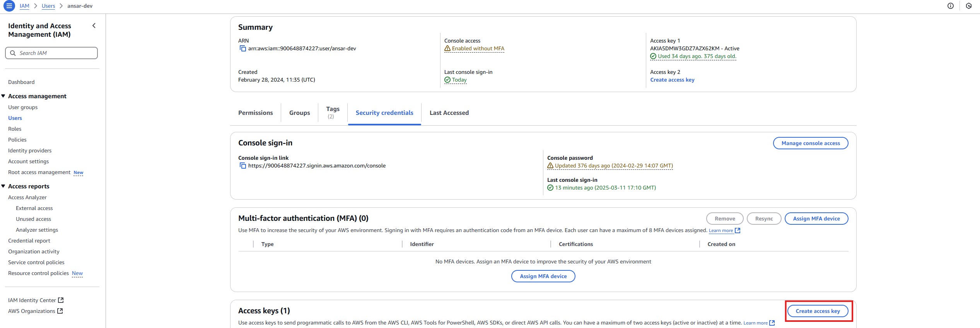Copy the user ARN with the copy icon
This screenshot has height=328, width=980.
coord(242,48)
